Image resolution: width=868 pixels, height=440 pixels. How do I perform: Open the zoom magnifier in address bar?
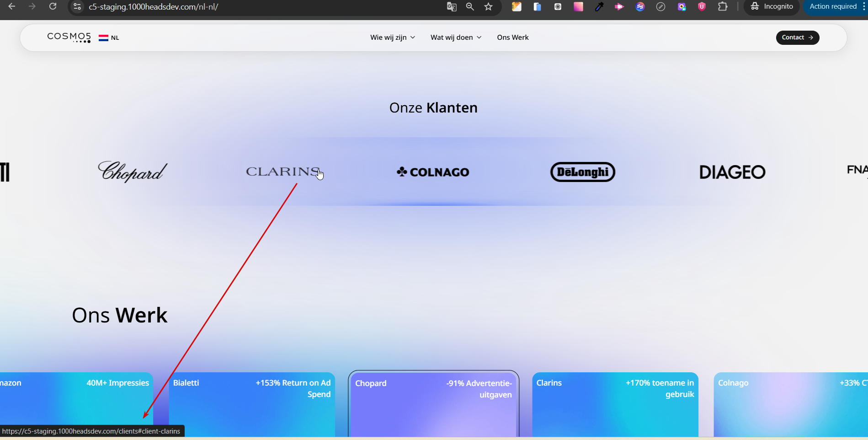coord(470,7)
